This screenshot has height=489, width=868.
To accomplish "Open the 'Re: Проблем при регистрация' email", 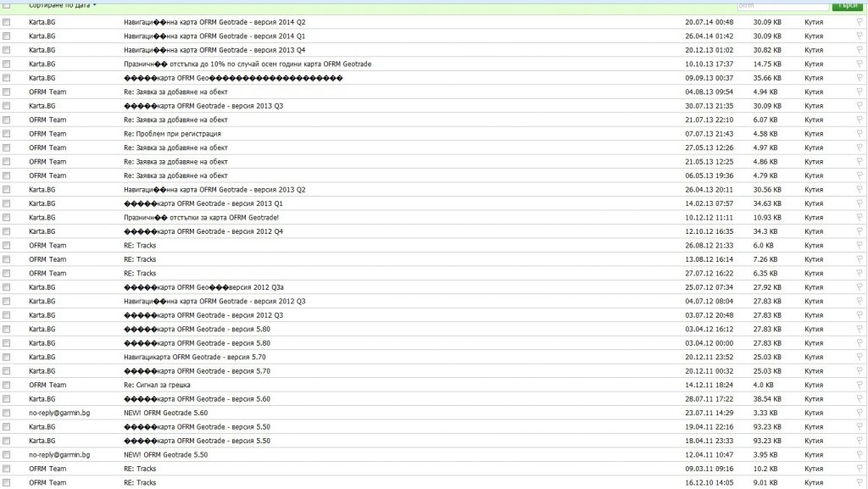I will (172, 134).
